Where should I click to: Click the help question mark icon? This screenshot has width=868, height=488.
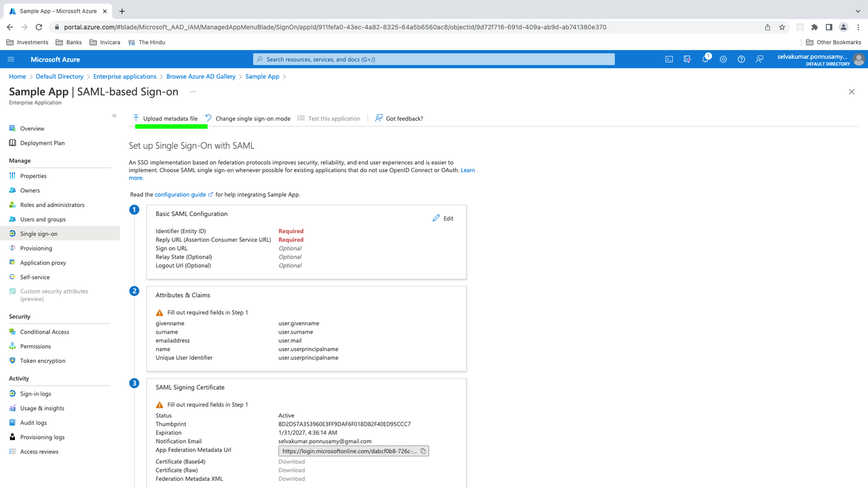(741, 59)
